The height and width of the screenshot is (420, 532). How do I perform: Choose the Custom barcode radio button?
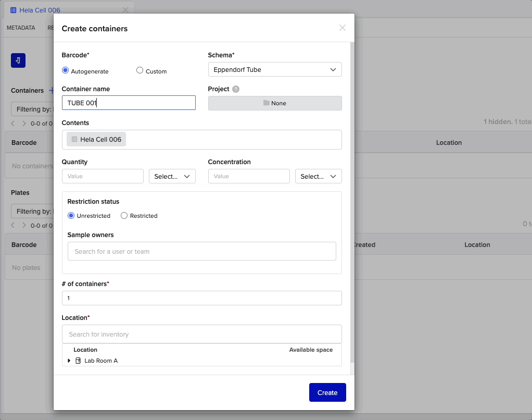click(140, 70)
